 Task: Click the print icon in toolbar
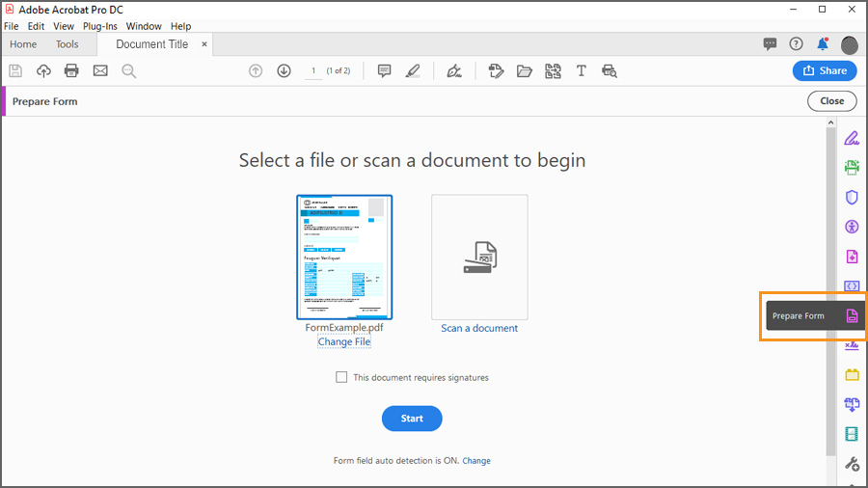[71, 70]
